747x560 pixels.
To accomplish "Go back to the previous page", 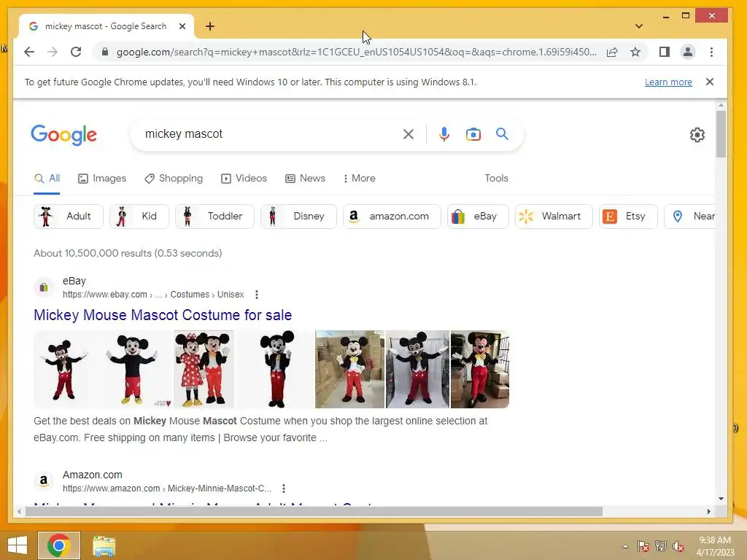I will coord(29,52).
